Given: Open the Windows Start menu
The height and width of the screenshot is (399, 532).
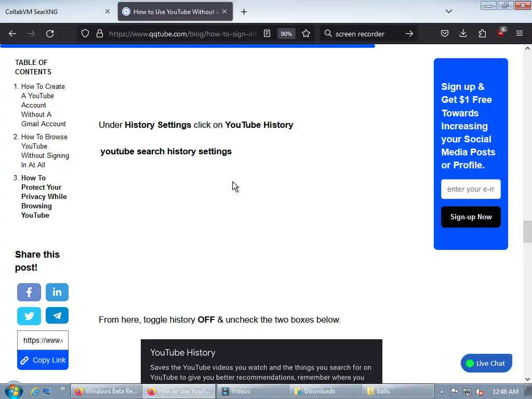Looking at the screenshot, I should click(14, 391).
